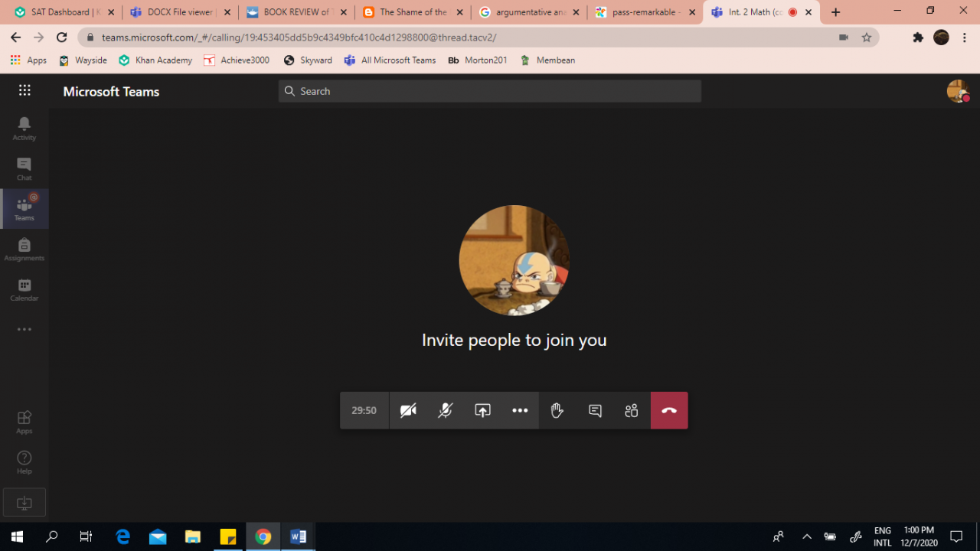This screenshot has width=980, height=551.
Task: Hang up the call
Action: tap(669, 411)
